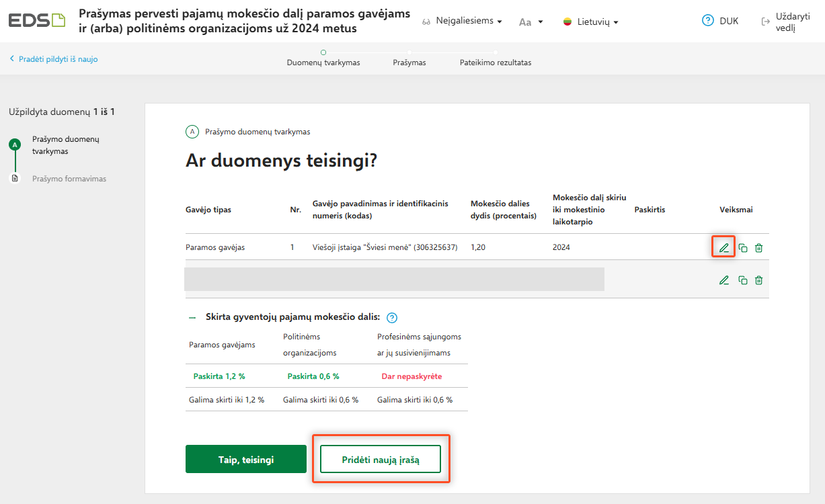Select the Pateikimo rezultatas step
The image size is (825, 504).
click(x=496, y=62)
